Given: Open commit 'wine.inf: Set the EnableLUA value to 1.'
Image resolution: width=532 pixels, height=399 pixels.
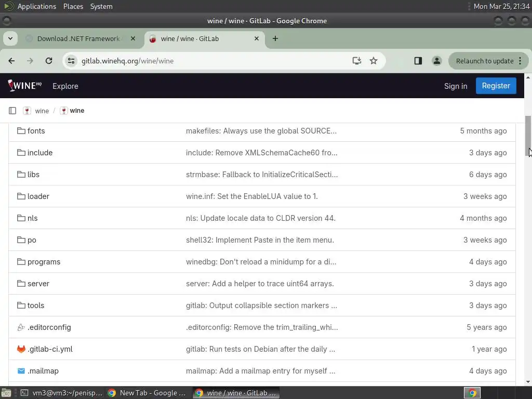Looking at the screenshot, I should [x=252, y=196].
